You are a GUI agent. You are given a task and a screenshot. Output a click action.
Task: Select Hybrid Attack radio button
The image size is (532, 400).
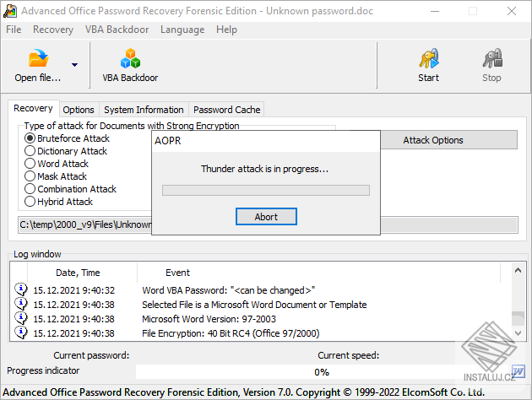click(x=30, y=202)
